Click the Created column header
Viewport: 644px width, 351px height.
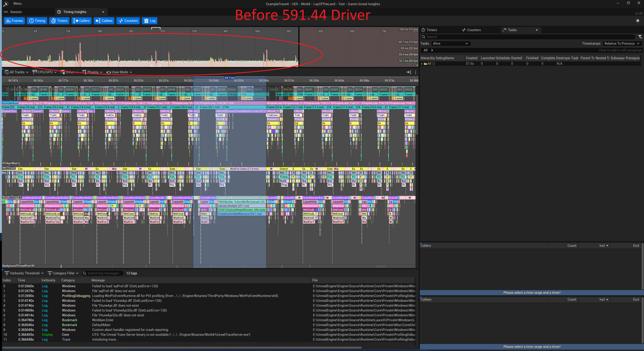471,58
